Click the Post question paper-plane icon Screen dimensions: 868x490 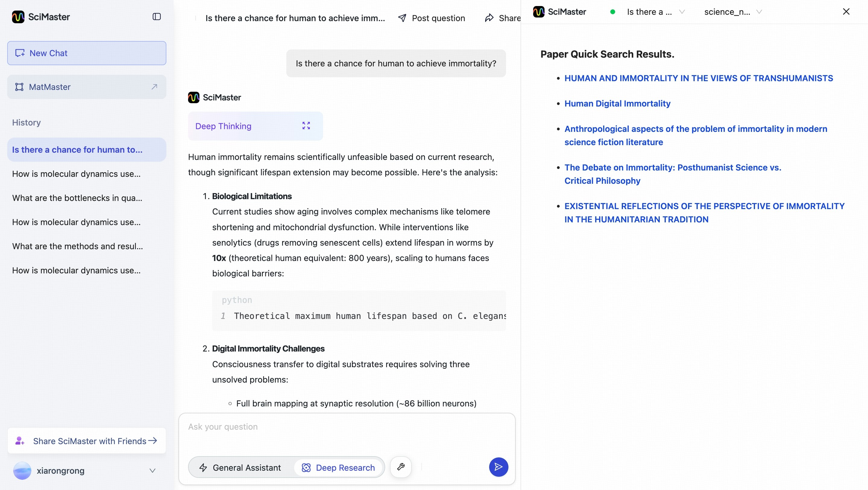tap(402, 18)
